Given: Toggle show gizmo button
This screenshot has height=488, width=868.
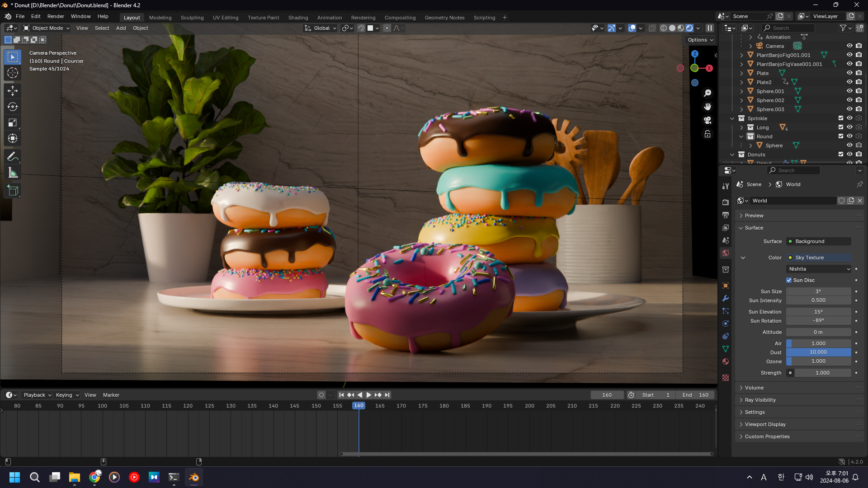Looking at the screenshot, I should 611,28.
